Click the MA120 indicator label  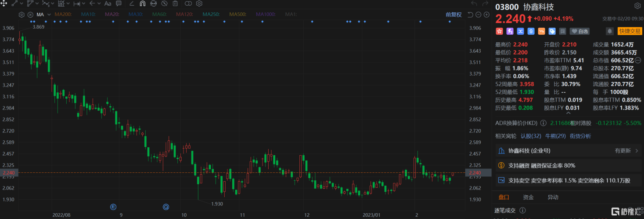click(184, 15)
